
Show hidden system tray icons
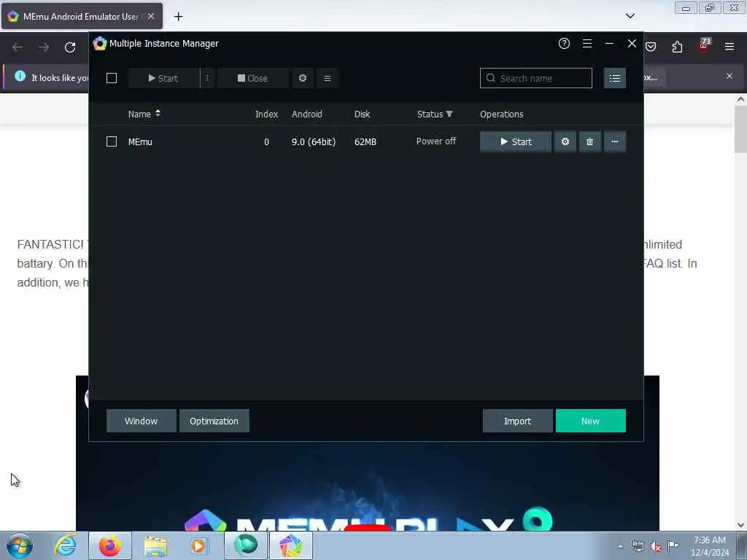620,547
